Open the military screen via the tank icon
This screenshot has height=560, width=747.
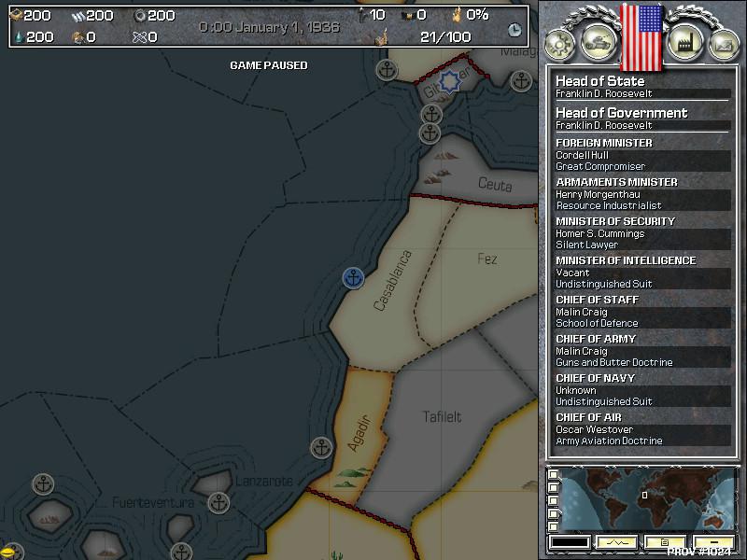click(x=597, y=40)
